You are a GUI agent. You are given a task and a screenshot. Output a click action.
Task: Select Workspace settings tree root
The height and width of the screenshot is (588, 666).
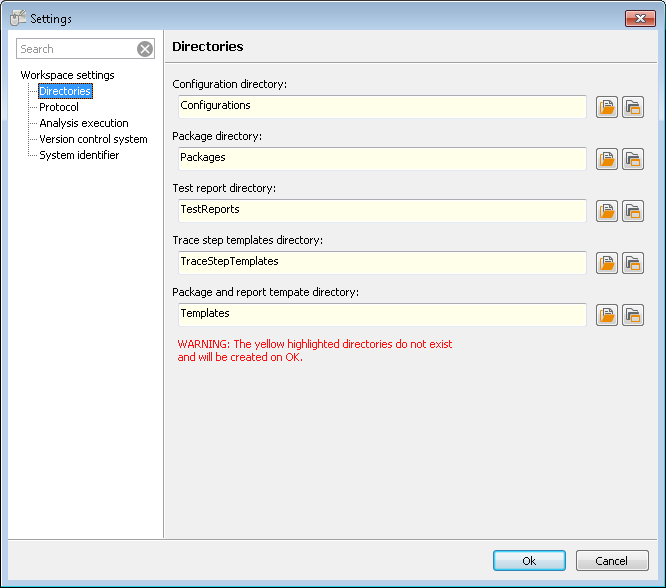click(68, 75)
